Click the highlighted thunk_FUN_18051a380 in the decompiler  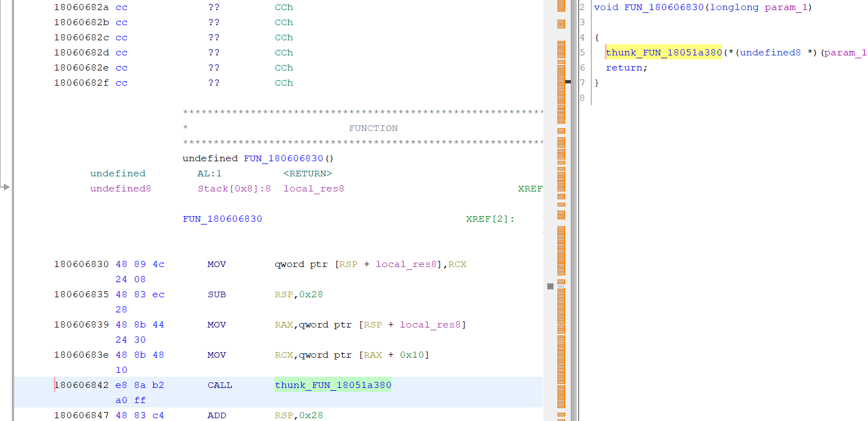pyautogui.click(x=664, y=53)
